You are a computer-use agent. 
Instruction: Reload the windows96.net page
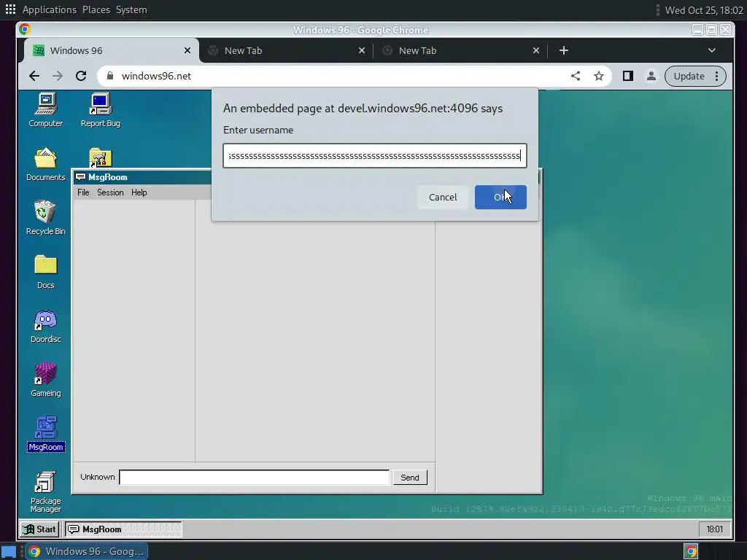81,76
